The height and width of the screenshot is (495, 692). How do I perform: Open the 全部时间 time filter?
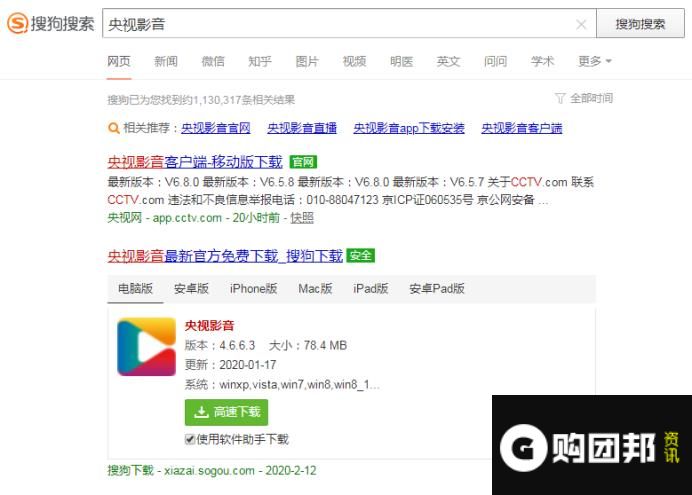tap(591, 98)
